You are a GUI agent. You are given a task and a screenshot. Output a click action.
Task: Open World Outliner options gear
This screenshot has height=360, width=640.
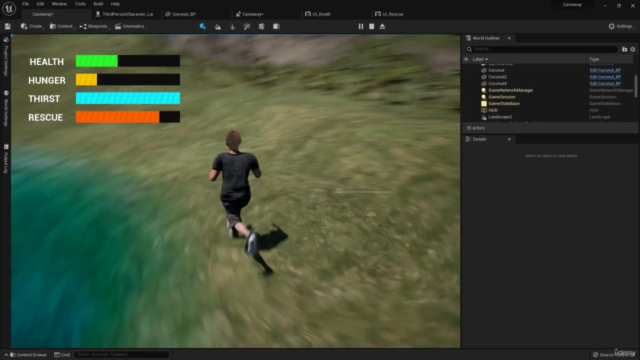[x=633, y=49]
